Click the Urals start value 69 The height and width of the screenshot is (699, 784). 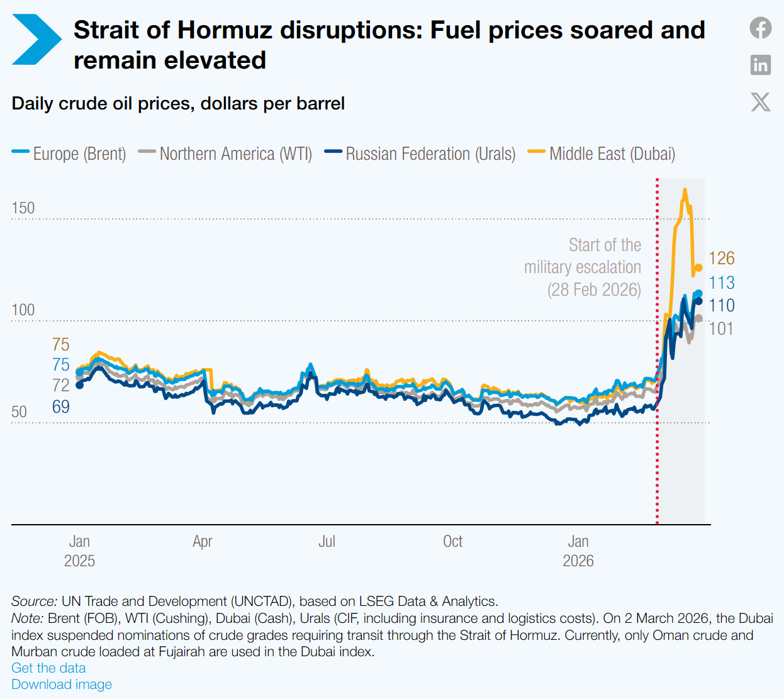click(61, 407)
